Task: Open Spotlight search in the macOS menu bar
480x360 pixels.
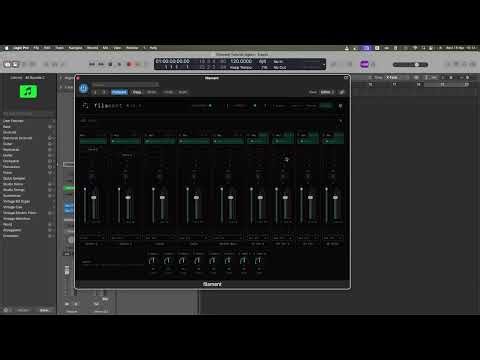Action: (x=424, y=48)
